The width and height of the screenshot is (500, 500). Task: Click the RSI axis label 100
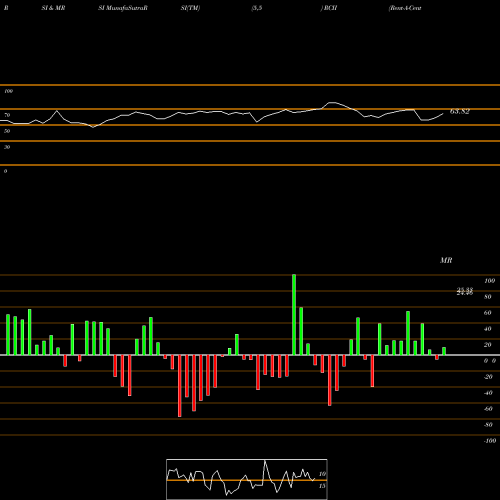[x=8, y=91]
